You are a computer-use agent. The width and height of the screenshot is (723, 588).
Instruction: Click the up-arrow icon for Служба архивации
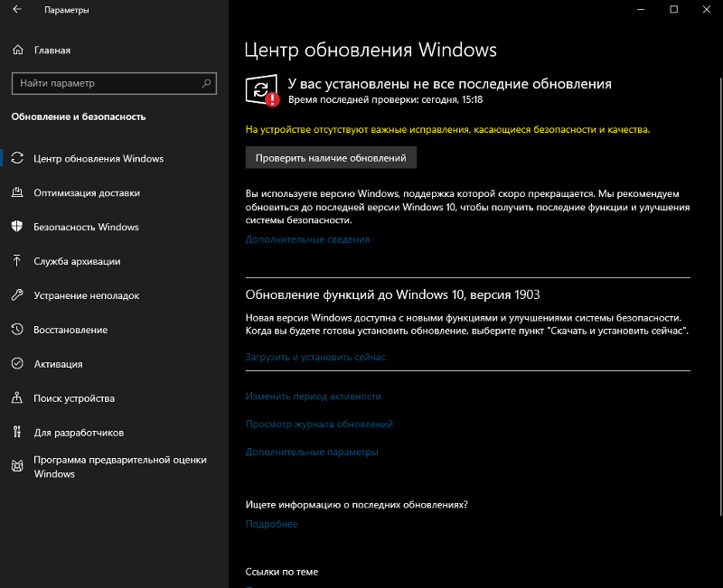(x=17, y=261)
